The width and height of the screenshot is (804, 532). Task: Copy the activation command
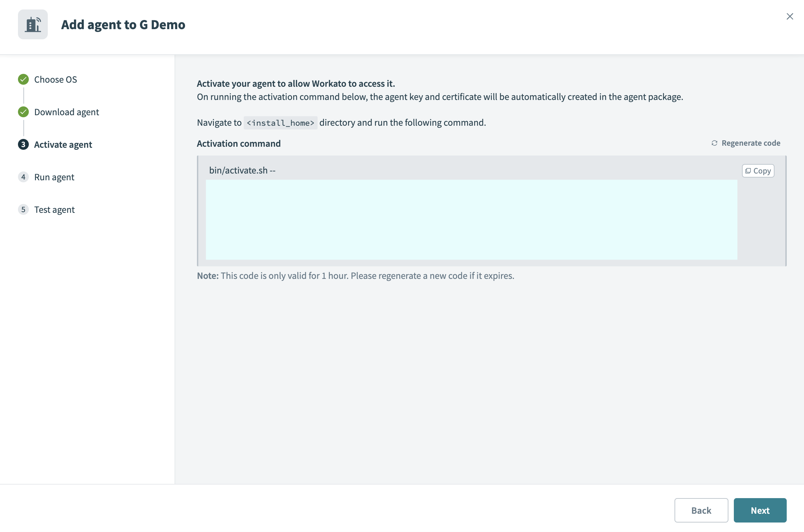coord(758,171)
